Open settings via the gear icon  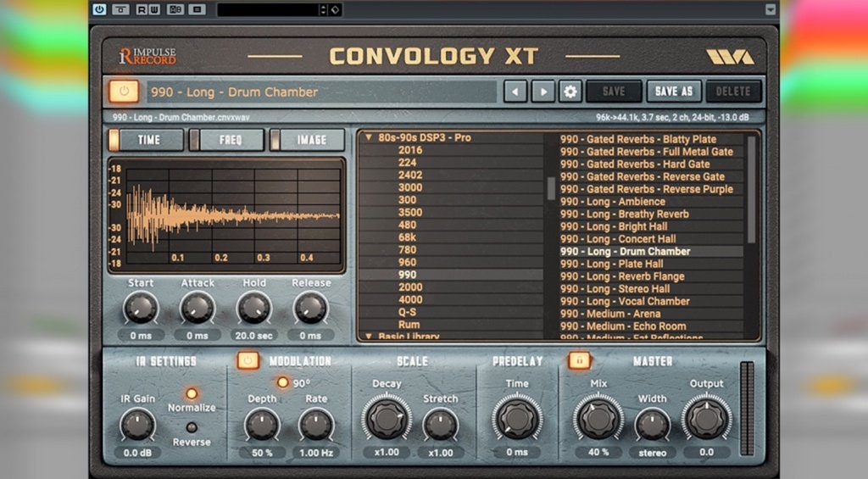570,92
